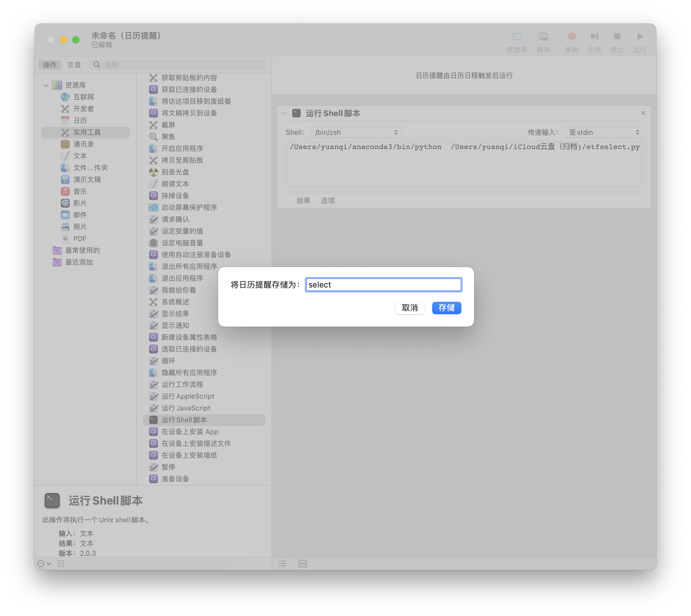Click the 步进 step toolbar icon
The width and height of the screenshot is (691, 616).
pyautogui.click(x=594, y=36)
